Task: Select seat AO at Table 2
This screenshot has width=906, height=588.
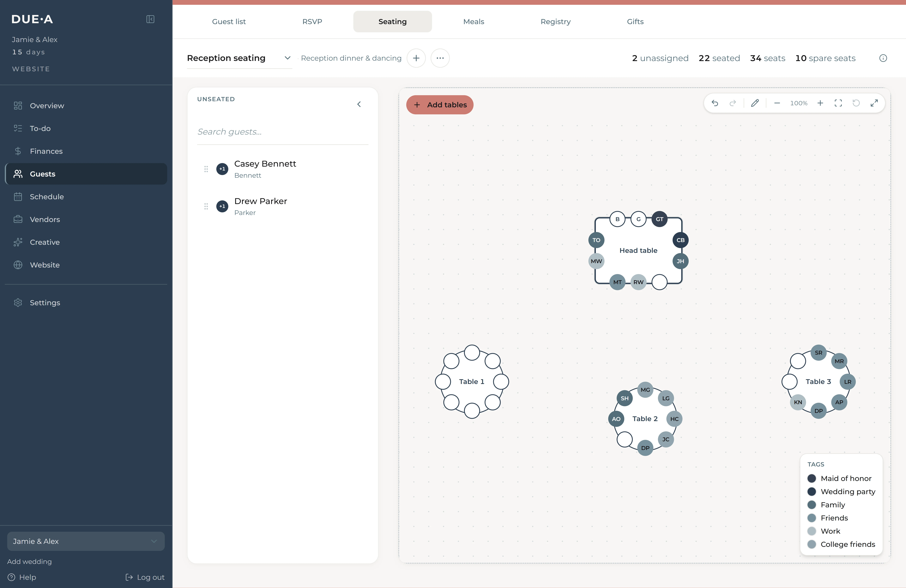Action: coord(616,419)
